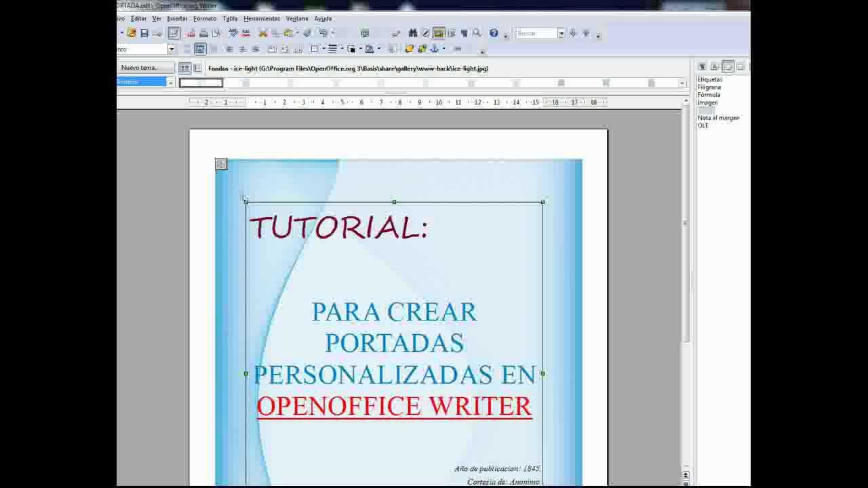
Task: Click the find previous up arrow icon
Action: pyautogui.click(x=587, y=33)
